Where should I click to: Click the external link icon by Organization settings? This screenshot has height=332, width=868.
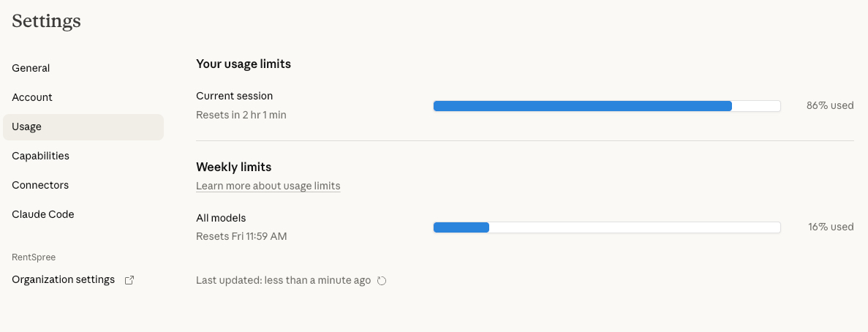(x=129, y=280)
